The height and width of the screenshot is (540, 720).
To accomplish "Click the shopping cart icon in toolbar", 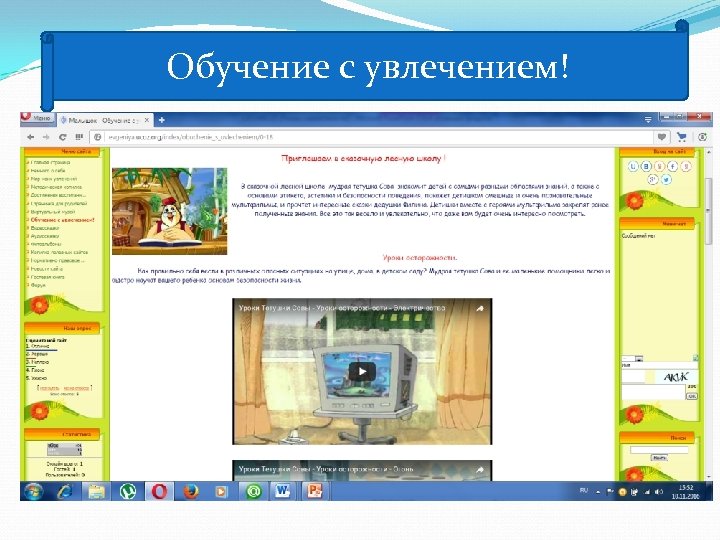I will (x=682, y=137).
